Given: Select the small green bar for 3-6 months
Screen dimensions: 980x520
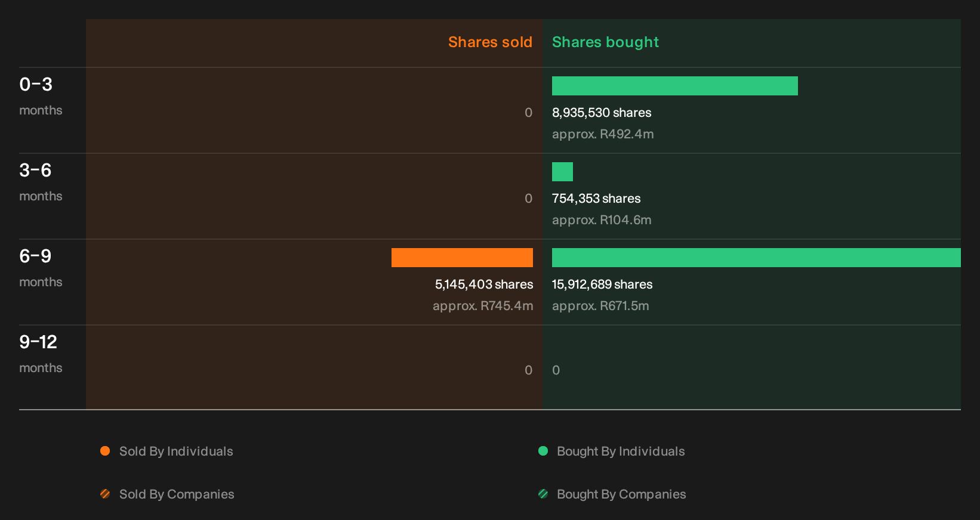Looking at the screenshot, I should [x=562, y=172].
